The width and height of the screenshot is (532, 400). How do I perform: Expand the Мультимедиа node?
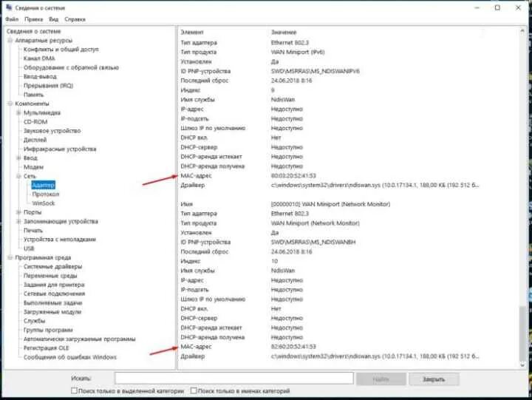[x=19, y=112]
